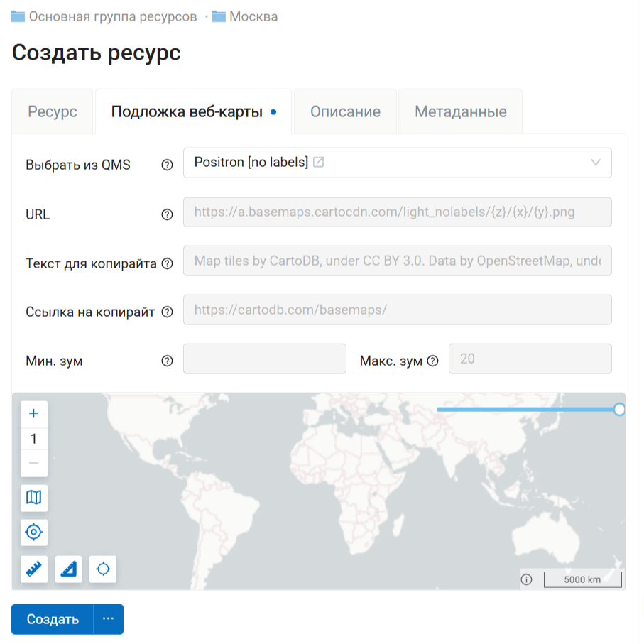Show help for Макс. зум field
The height and width of the screenshot is (644, 644).
click(433, 361)
